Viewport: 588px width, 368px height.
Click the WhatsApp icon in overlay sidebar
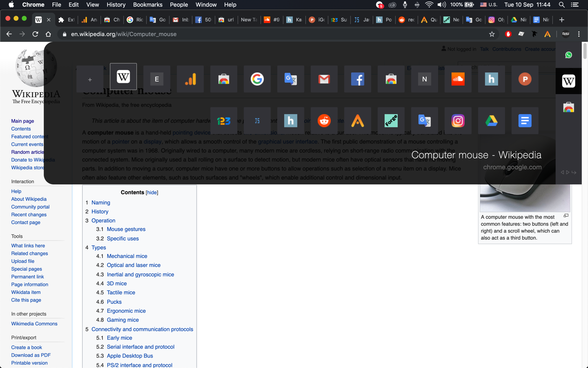pyautogui.click(x=569, y=55)
